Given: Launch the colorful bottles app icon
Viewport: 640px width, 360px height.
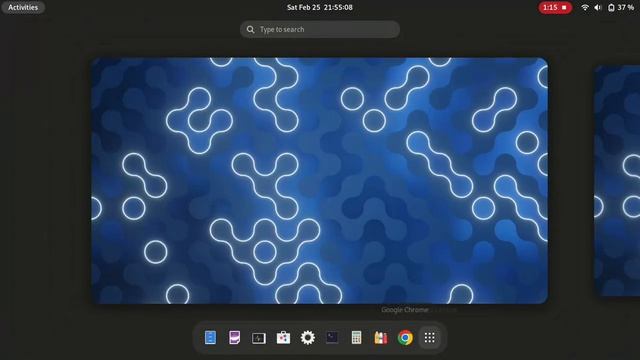Looking at the screenshot, I should pos(381,338).
